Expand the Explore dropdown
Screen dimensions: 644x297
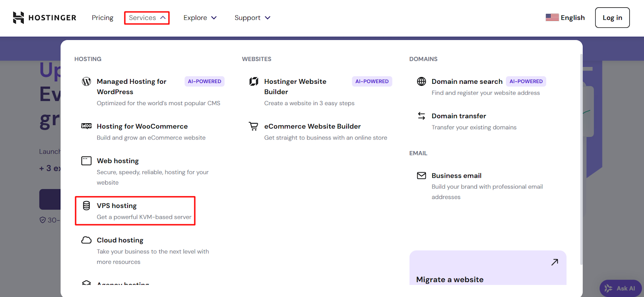tap(200, 18)
